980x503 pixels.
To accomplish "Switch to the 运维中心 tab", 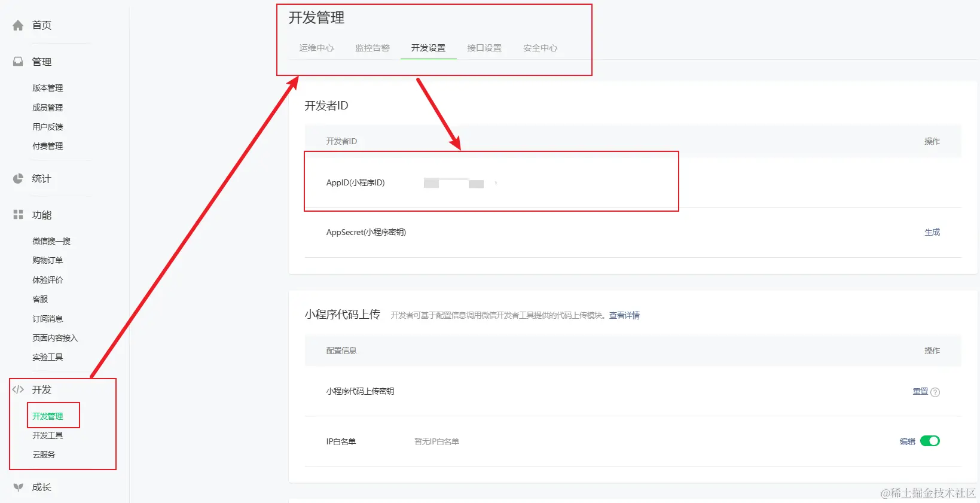I will pyautogui.click(x=316, y=48).
